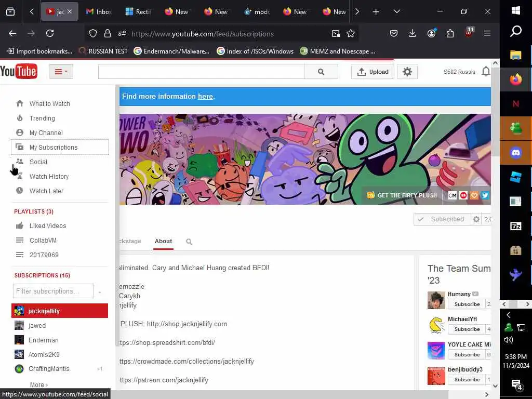Go to What to Watch
The height and width of the screenshot is (399, 532).
click(49, 104)
